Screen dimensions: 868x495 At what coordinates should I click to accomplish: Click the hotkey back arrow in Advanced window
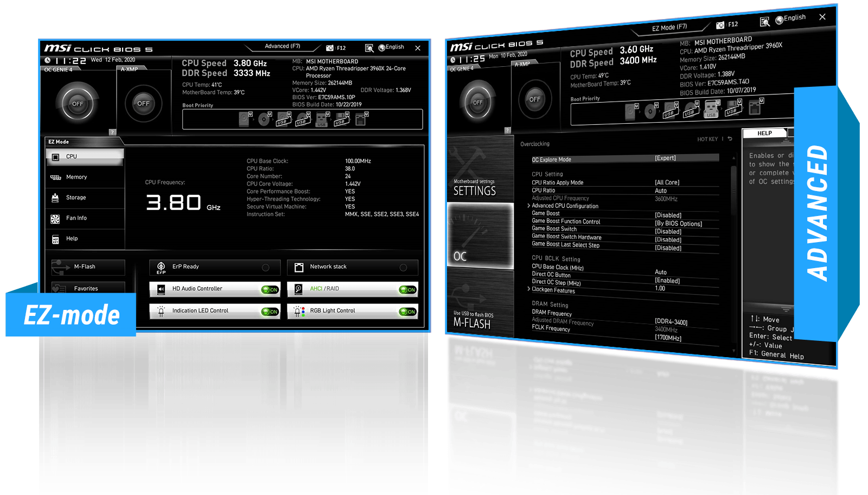point(730,139)
